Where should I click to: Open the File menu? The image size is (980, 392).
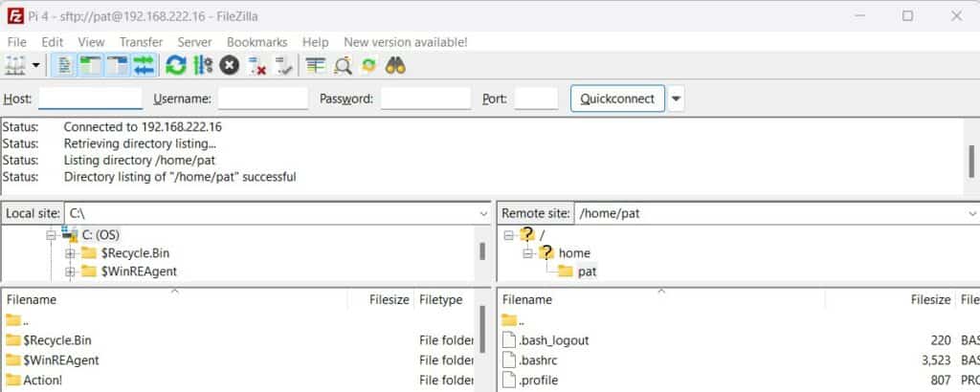[x=17, y=42]
